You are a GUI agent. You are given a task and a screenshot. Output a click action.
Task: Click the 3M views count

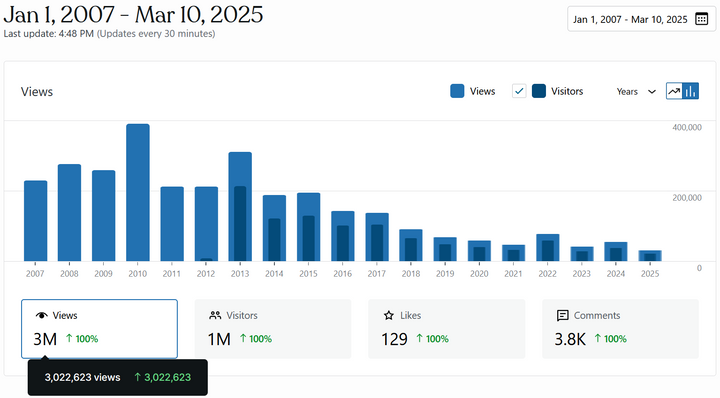(45, 339)
